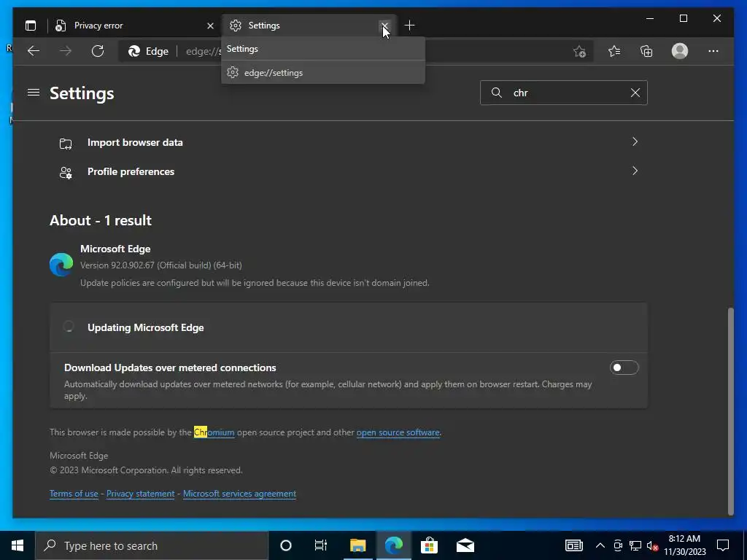
Task: Expand Profile preferences chevron
Action: (635, 171)
